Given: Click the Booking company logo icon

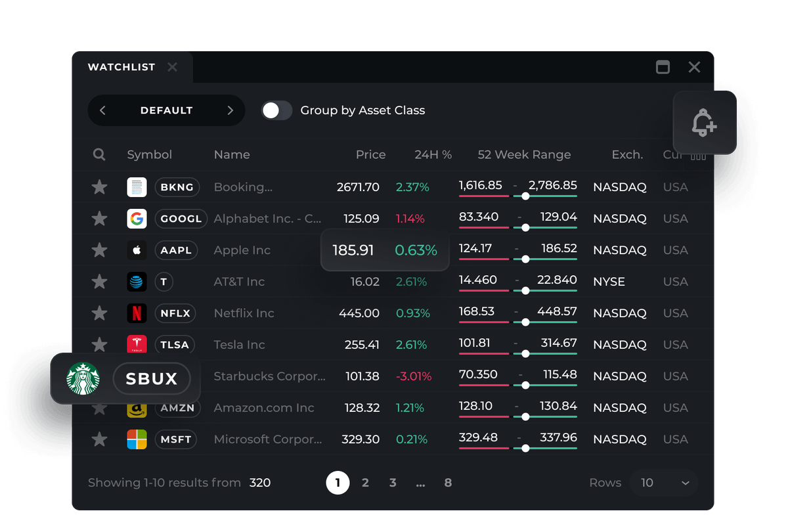Looking at the screenshot, I should coord(137,187).
